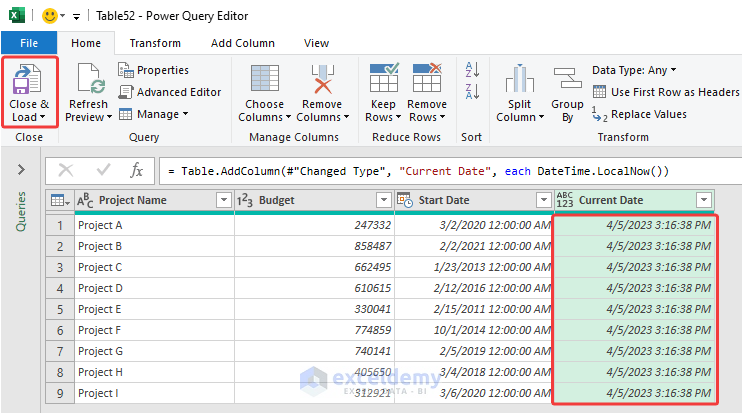Confirm formula with checkmark icon
This screenshot has width=742, height=413.
[x=103, y=170]
